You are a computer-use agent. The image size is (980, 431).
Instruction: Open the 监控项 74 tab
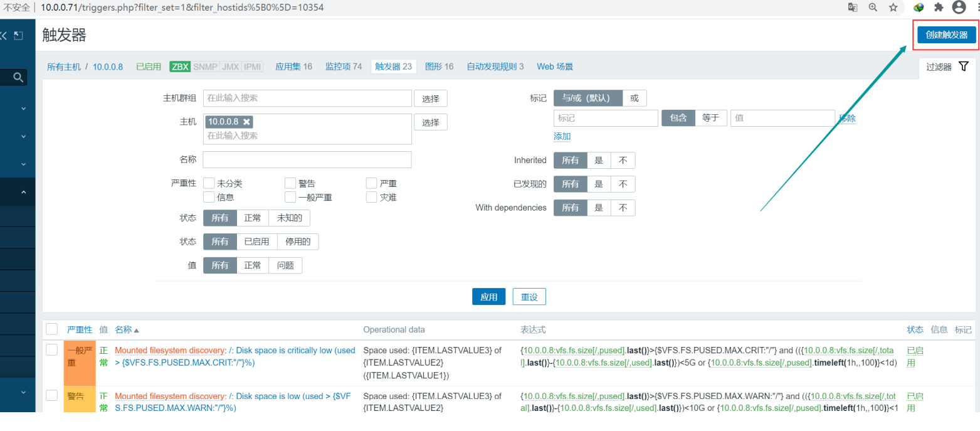pos(343,67)
